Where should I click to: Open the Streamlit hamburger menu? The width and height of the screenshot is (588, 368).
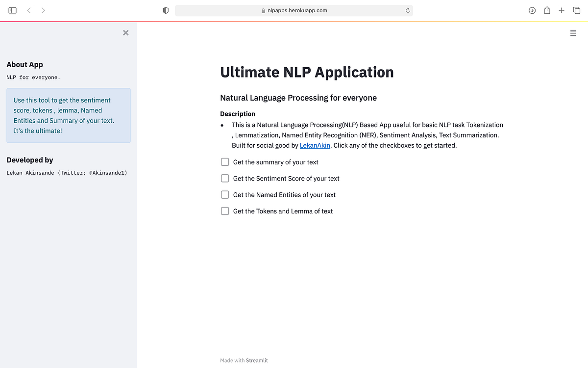tap(573, 33)
